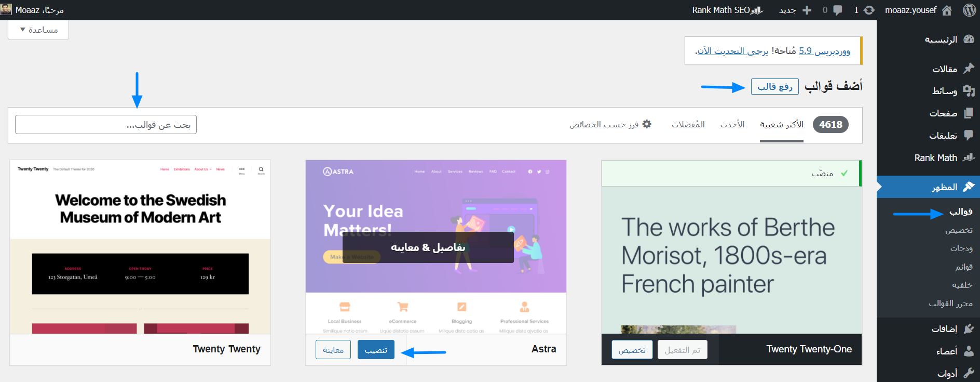Click the تفاصيل & معاينة overlay on Astra
Viewport: 980px width, 382px height.
428,247
